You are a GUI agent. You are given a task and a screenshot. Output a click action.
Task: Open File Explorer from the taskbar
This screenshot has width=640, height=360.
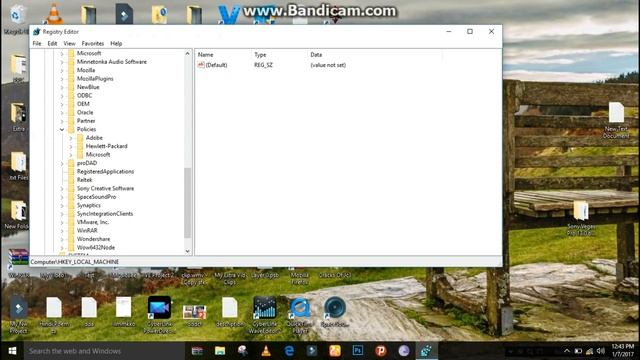220,351
